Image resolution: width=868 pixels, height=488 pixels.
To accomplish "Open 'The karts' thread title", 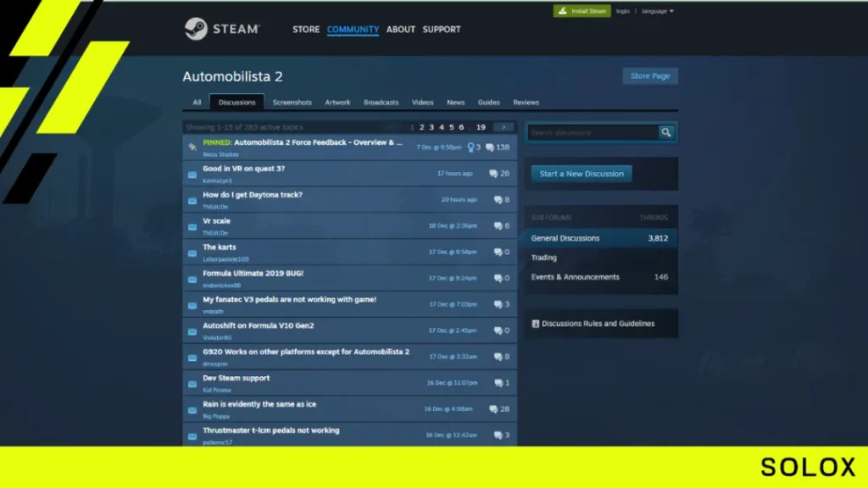I will point(220,247).
